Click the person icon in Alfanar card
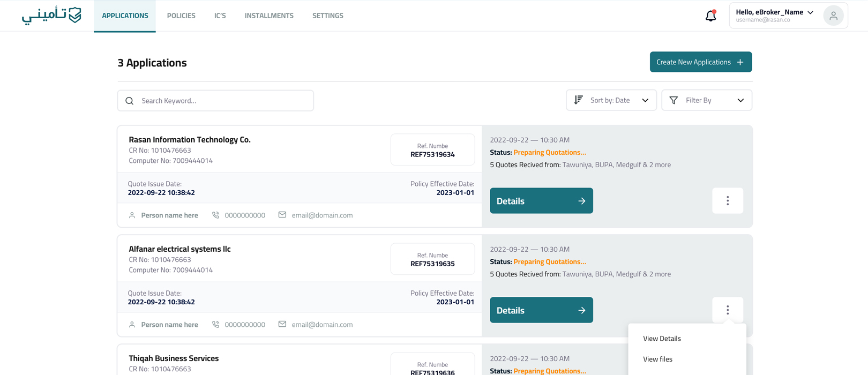 pos(132,325)
